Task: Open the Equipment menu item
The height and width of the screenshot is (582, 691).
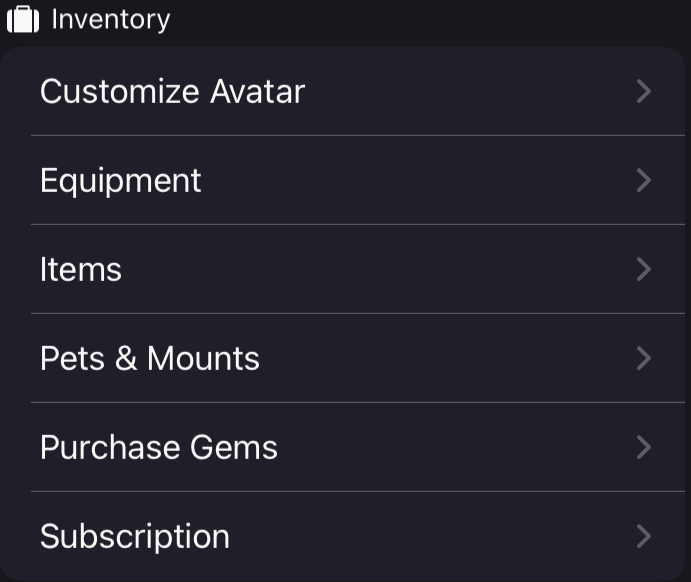Action: tap(121, 181)
